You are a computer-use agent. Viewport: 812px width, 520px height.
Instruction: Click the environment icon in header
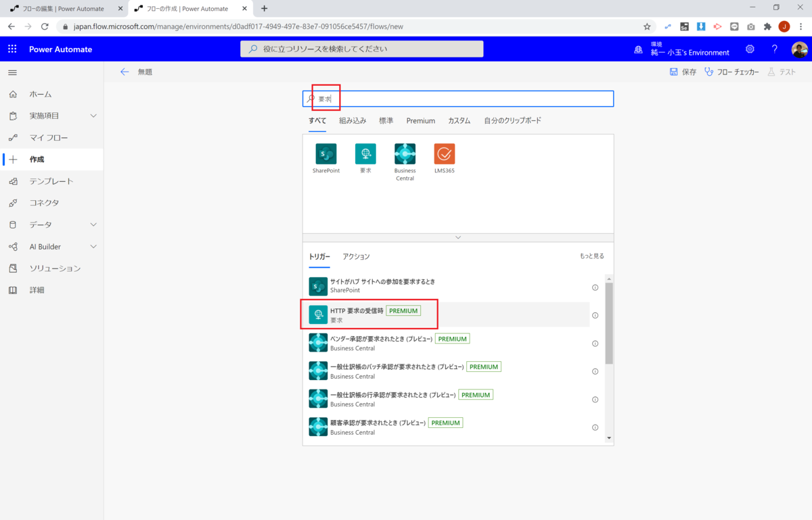[638, 49]
